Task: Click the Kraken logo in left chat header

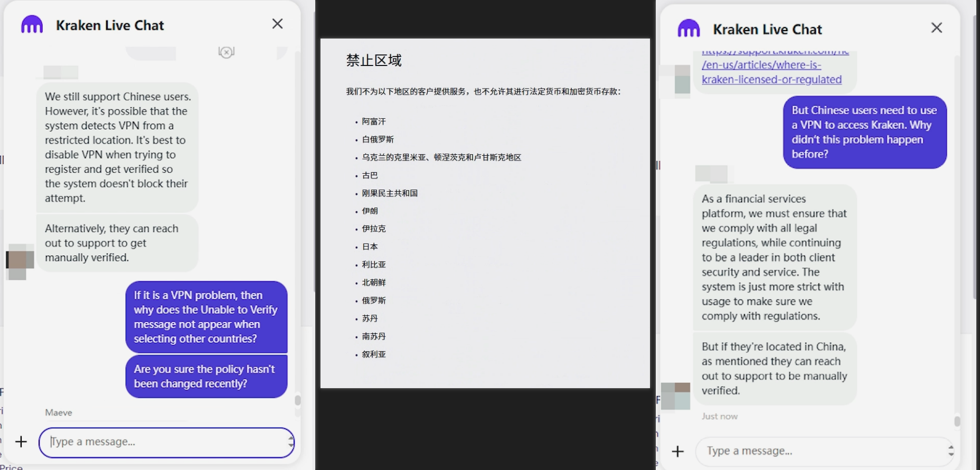Action: pyautogui.click(x=32, y=24)
